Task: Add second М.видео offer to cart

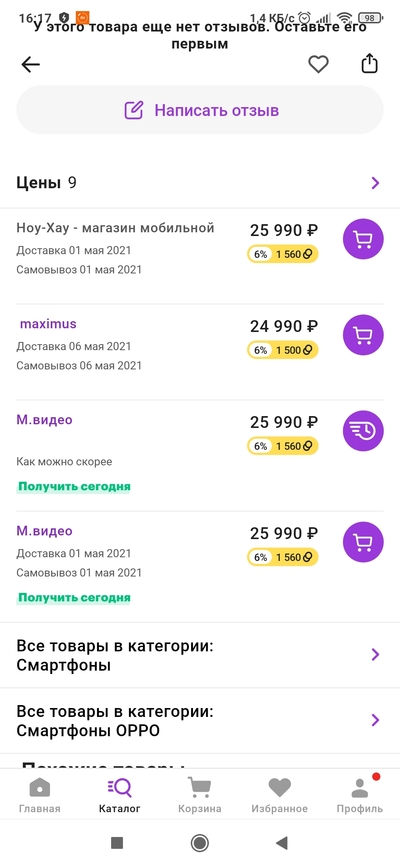Action: tap(363, 542)
